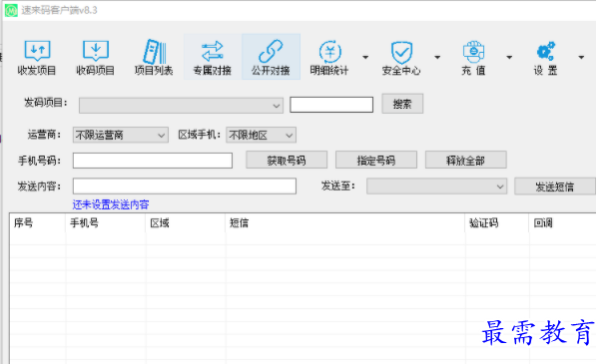Open the 发送至 combo box

coord(436,186)
